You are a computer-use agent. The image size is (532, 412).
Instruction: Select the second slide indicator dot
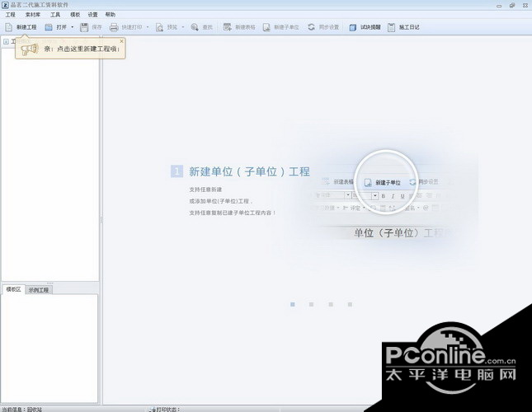click(312, 304)
